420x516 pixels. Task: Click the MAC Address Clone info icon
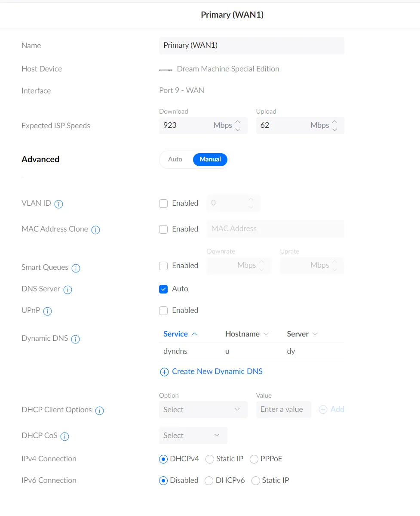(x=95, y=230)
